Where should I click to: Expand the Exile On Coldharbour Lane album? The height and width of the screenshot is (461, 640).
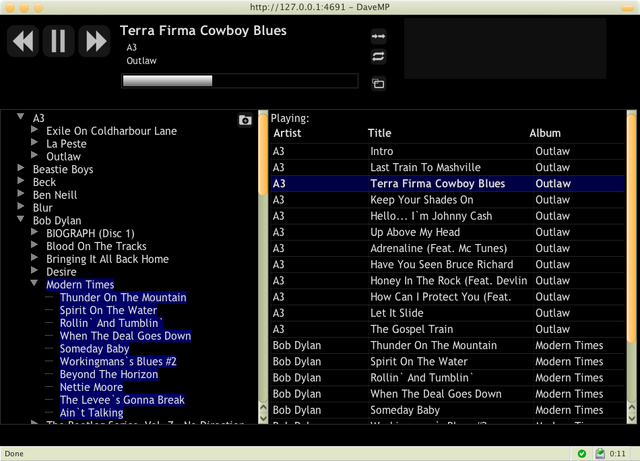[x=34, y=130]
